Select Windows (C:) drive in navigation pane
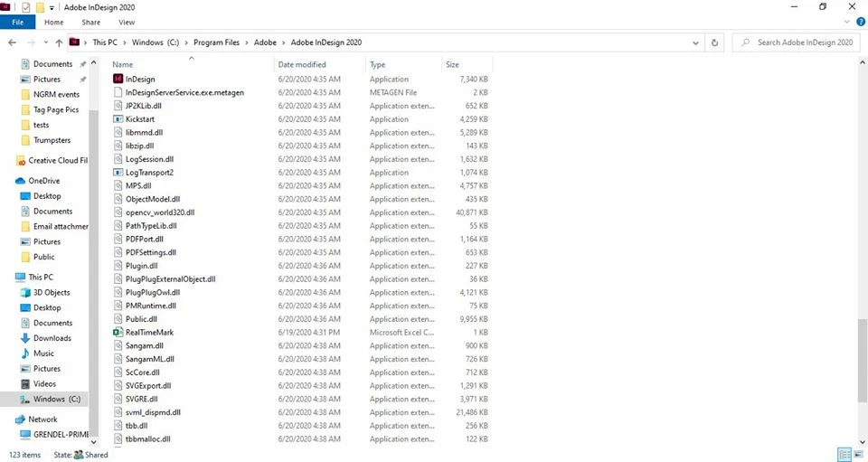Viewport: 868px width, 462px height. tap(51, 399)
